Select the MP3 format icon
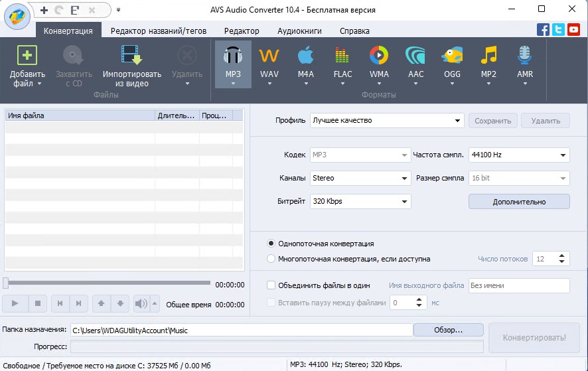This screenshot has width=588, height=371. (233, 56)
